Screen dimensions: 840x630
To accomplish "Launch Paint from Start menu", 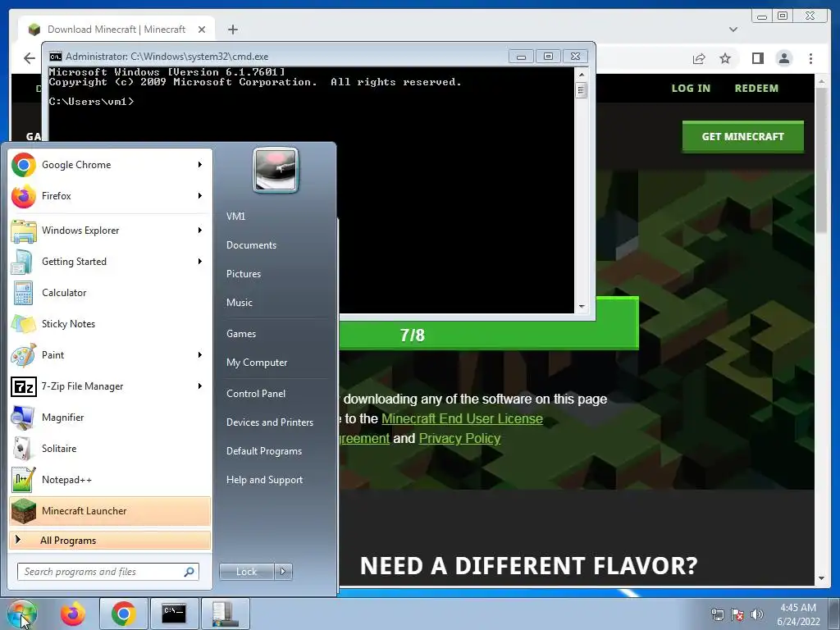I will pyautogui.click(x=110, y=354).
